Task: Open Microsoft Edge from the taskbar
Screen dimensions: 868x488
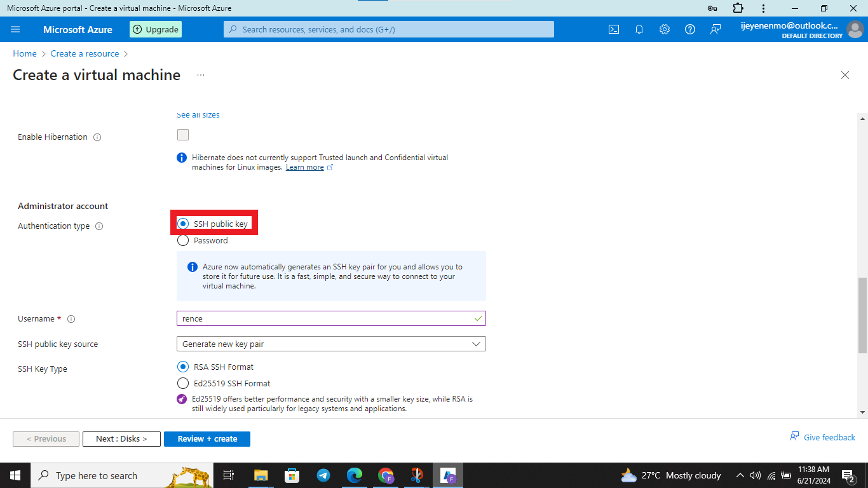Action: 354,475
